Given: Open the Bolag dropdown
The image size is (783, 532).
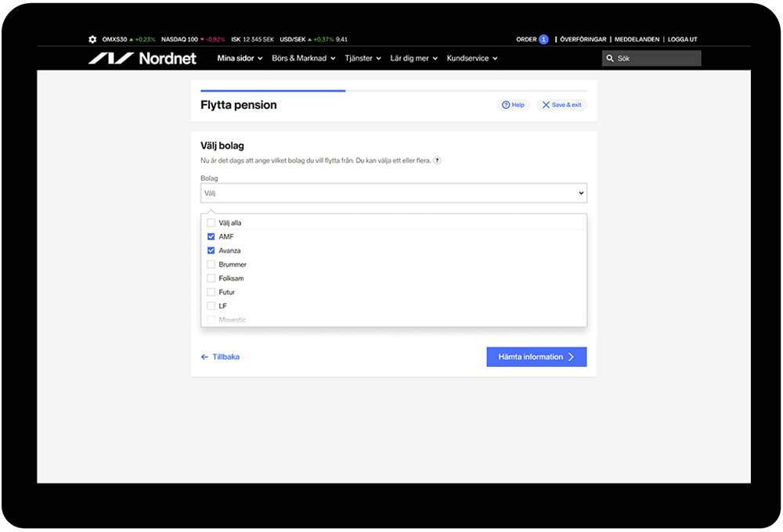Looking at the screenshot, I should point(394,193).
